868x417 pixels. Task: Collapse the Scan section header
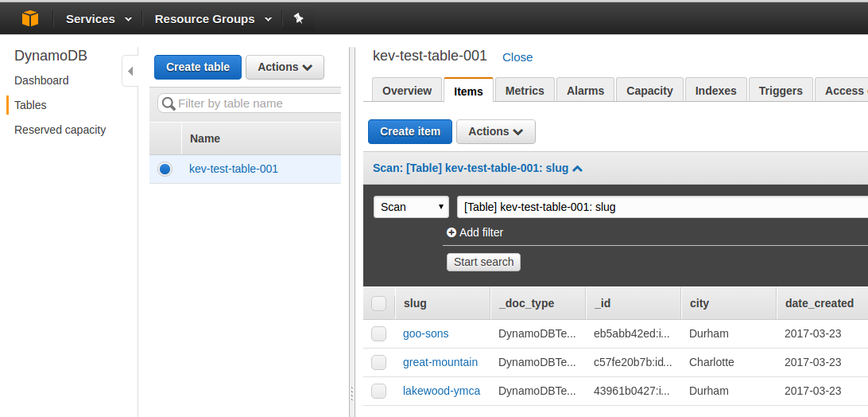[x=477, y=168]
